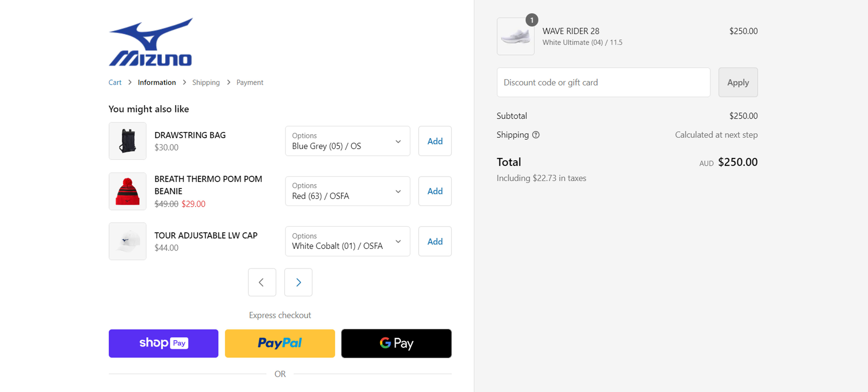Show previous recommended products
Image resolution: width=868 pixels, height=392 pixels.
[x=262, y=282]
